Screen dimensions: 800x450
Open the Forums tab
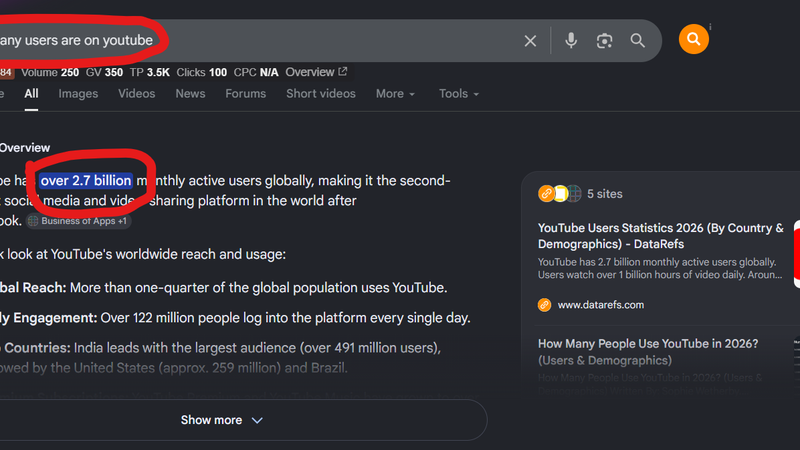point(245,94)
